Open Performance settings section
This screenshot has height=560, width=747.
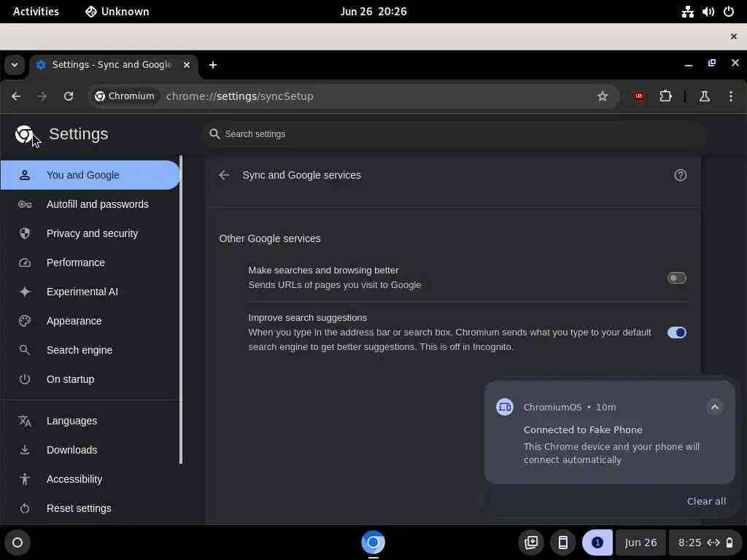tap(90, 262)
